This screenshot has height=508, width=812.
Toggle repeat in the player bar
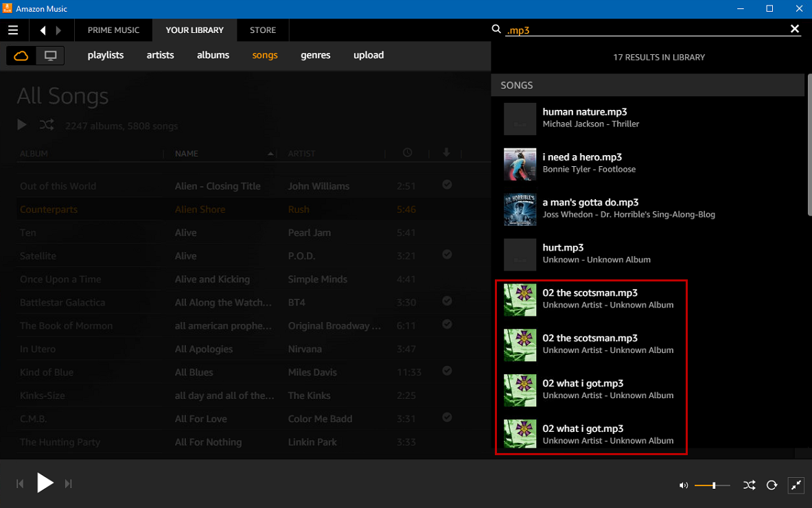tap(772, 485)
